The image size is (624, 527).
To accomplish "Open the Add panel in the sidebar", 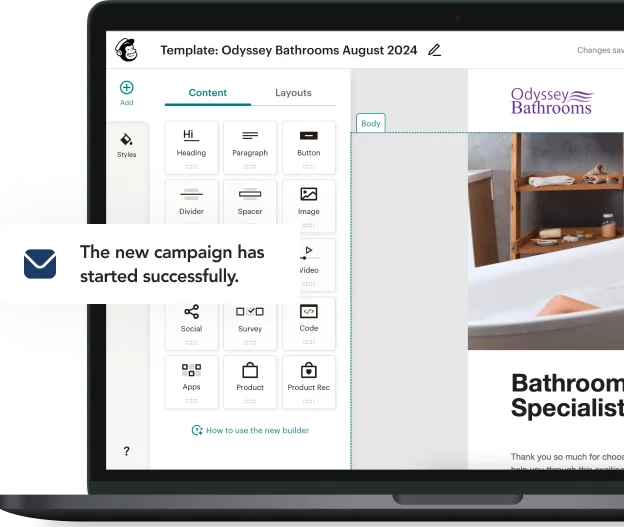I will tap(127, 93).
